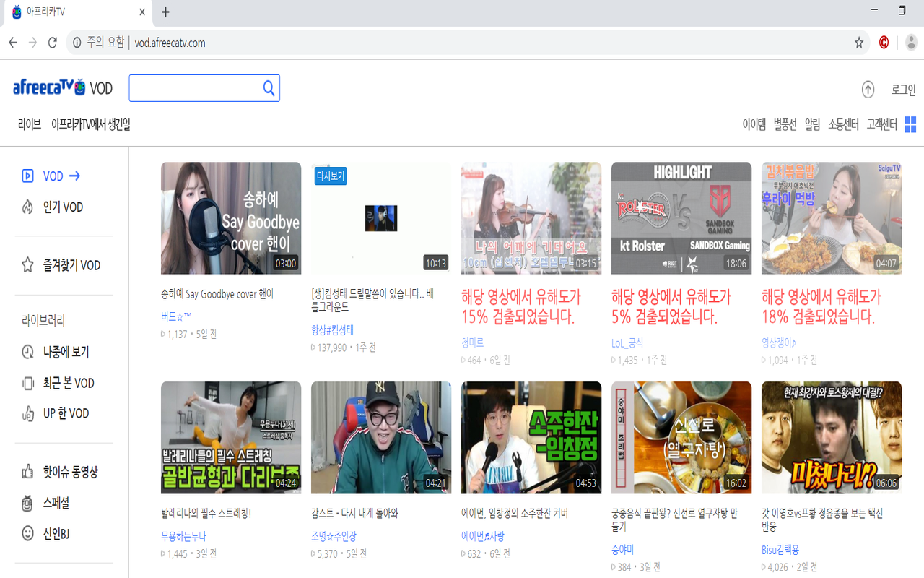Open the grid apps menu icon
The image size is (924, 578).
(x=910, y=124)
